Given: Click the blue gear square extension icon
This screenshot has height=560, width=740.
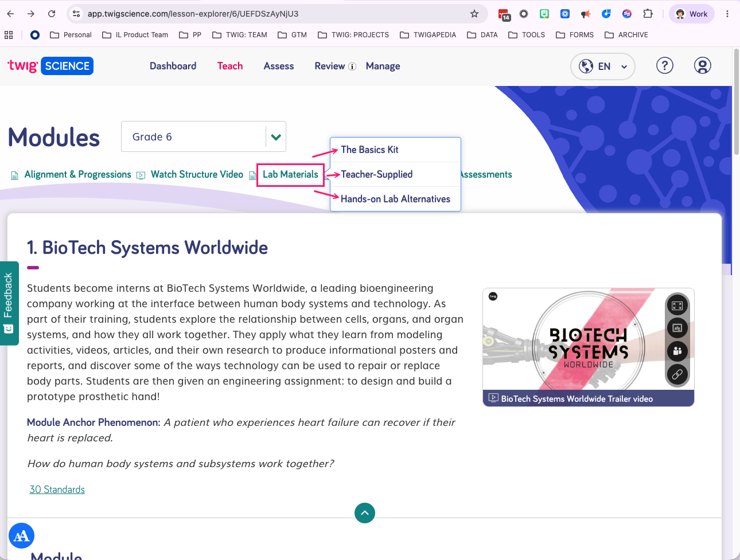Looking at the screenshot, I should click(x=565, y=14).
